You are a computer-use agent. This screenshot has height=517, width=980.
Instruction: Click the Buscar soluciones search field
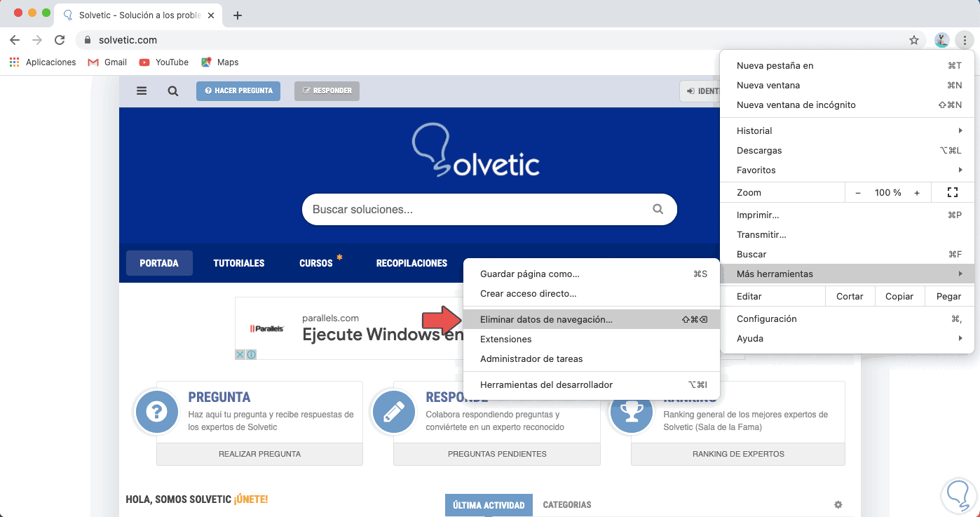point(489,209)
